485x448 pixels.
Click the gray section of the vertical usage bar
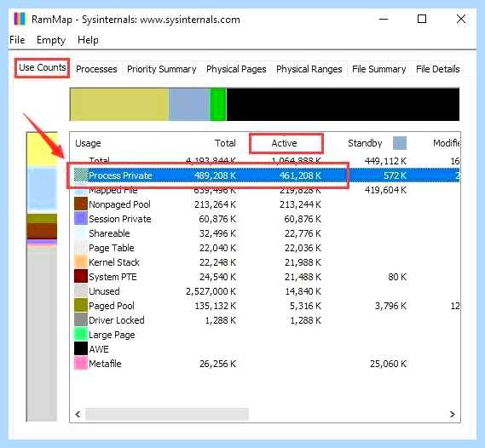42,334
